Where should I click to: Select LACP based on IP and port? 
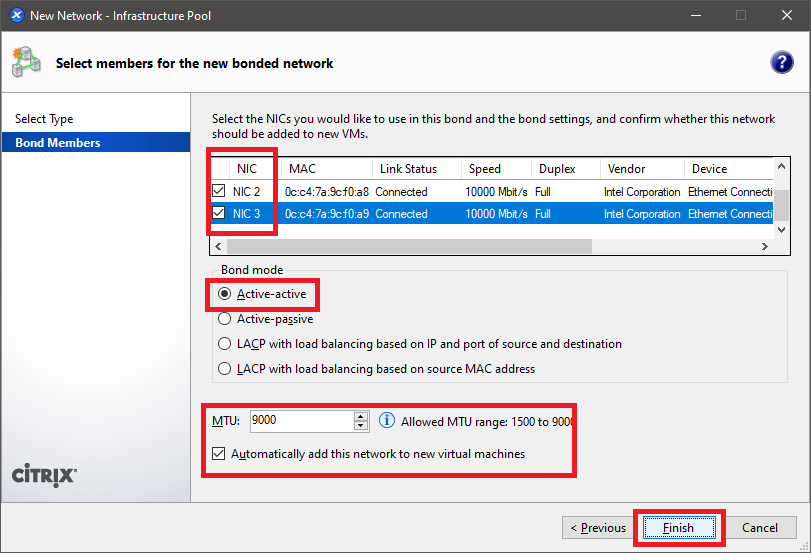[x=225, y=344]
